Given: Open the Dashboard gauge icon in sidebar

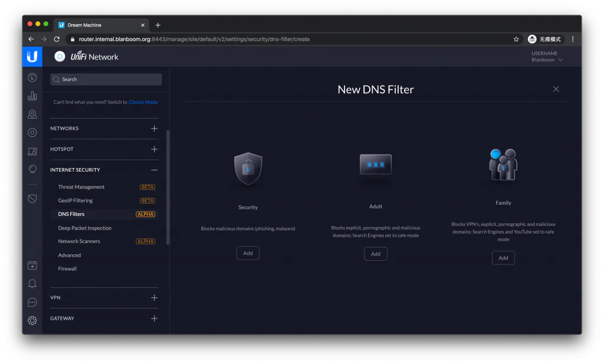Looking at the screenshot, I should point(32,77).
